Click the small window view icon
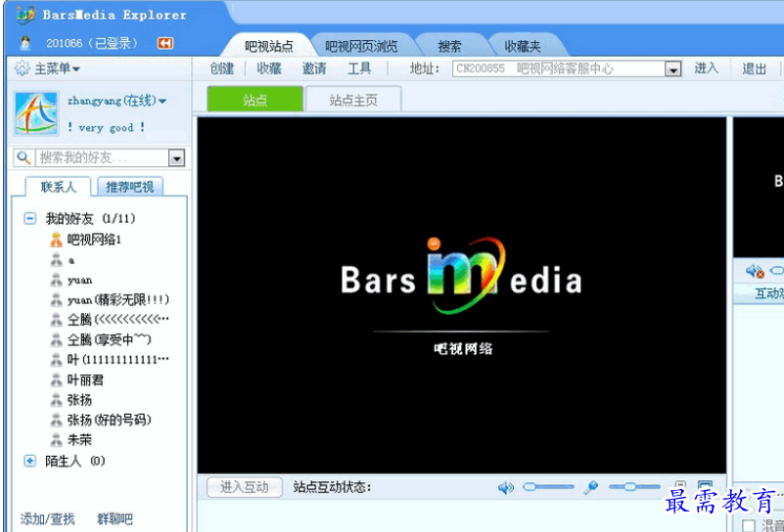The image size is (784, 532). coord(680,485)
